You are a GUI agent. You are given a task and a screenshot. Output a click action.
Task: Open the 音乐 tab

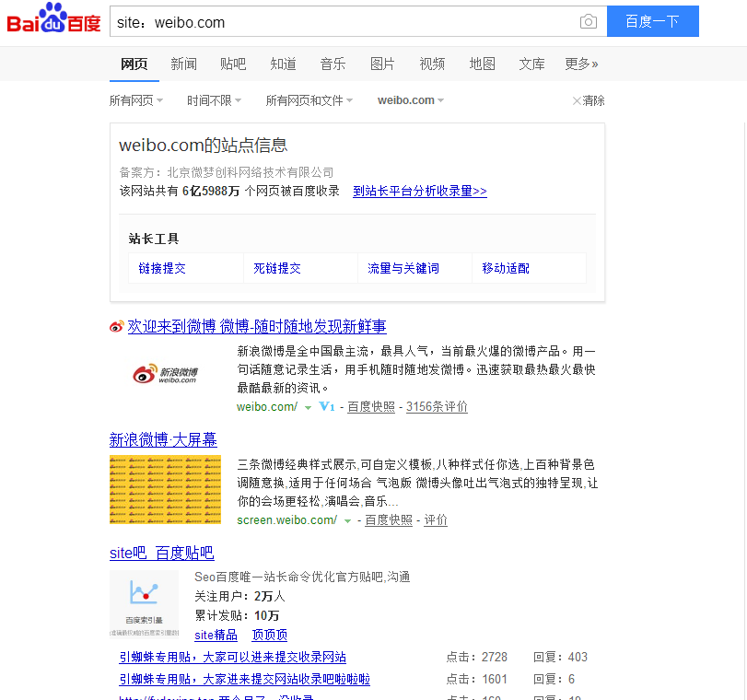[x=333, y=64]
